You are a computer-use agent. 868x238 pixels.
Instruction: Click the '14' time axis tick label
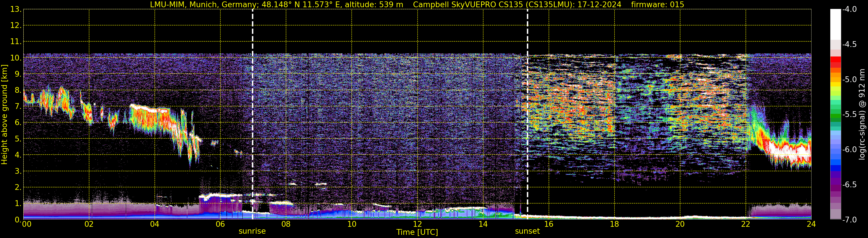483,224
